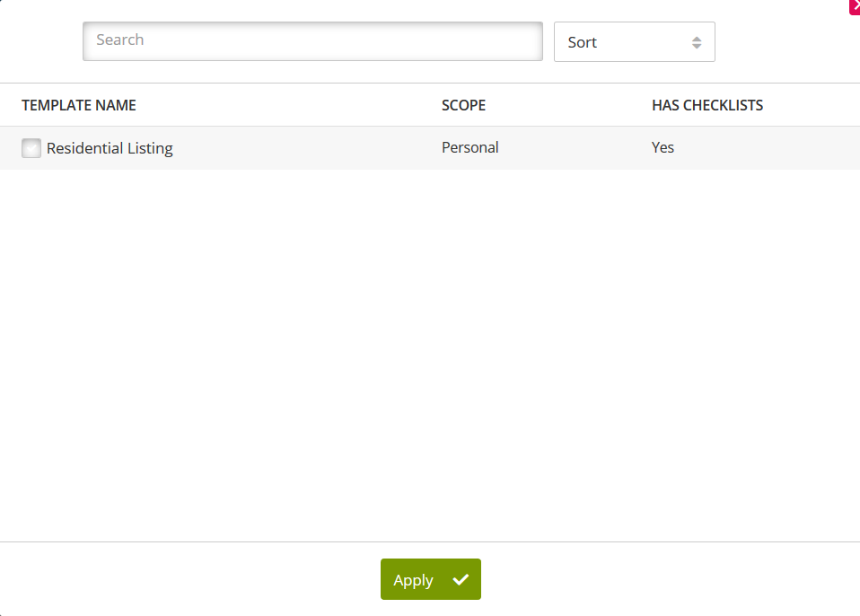Click inside the Search field
The image size is (860, 616).
(x=312, y=40)
